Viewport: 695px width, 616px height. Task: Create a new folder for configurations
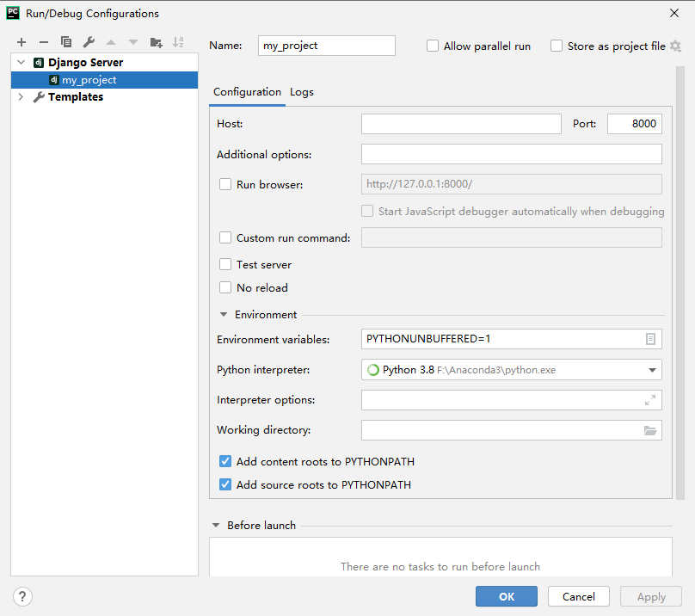click(x=156, y=42)
